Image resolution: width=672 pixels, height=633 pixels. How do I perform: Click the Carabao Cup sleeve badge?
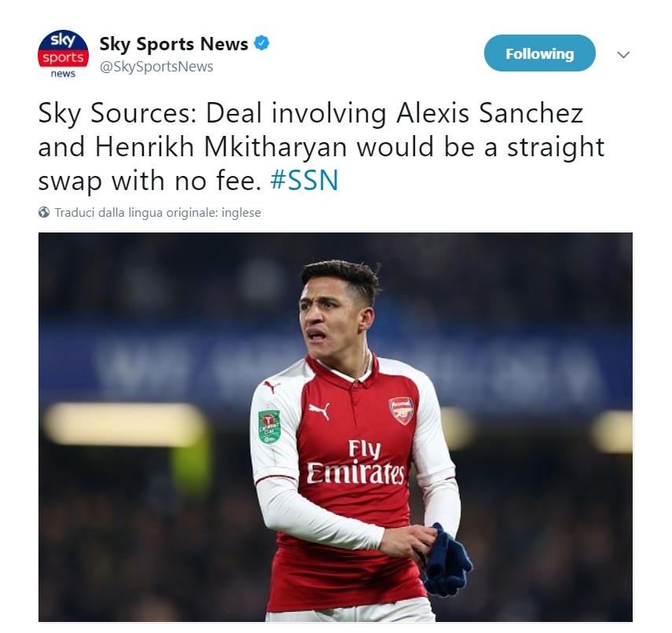(269, 427)
